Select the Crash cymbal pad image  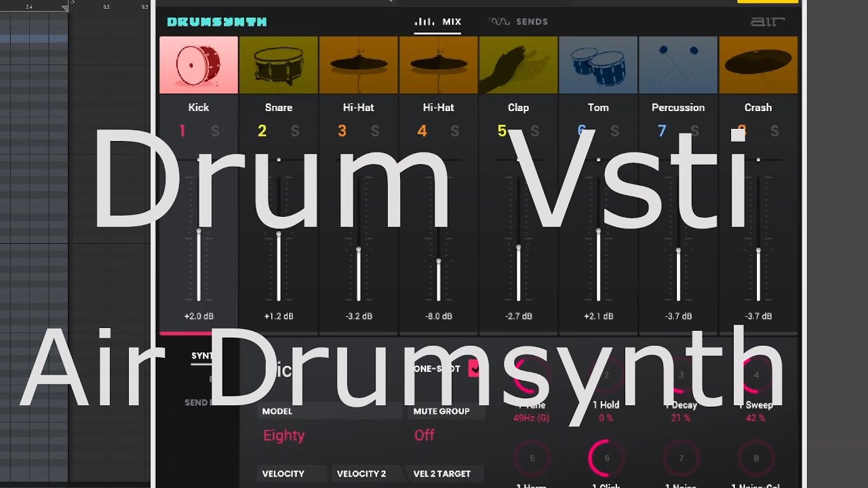[758, 65]
